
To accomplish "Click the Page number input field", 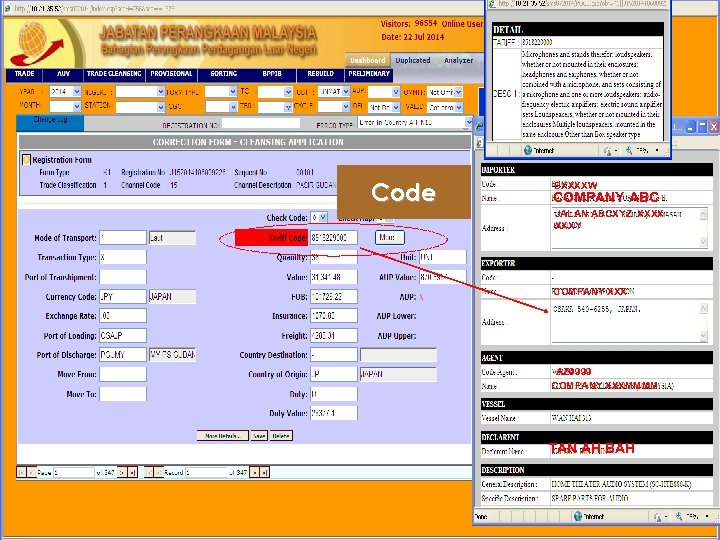I will (x=74, y=472).
